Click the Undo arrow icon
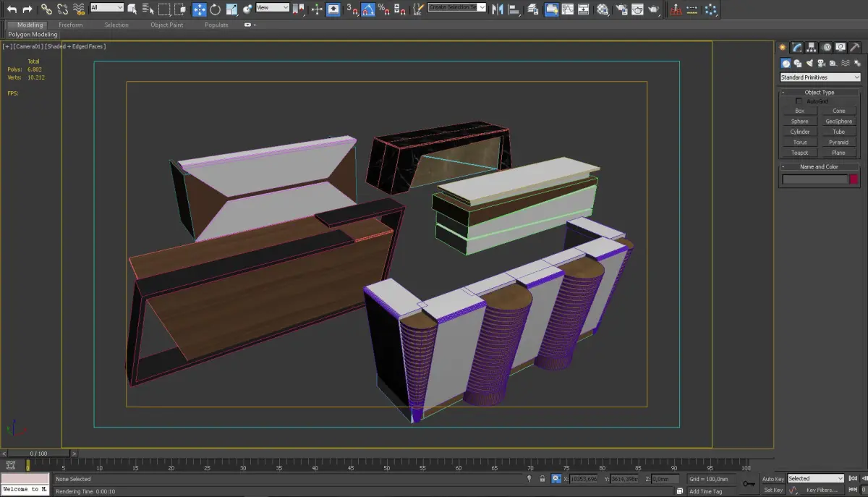The height and width of the screenshot is (497, 868). tap(12, 9)
